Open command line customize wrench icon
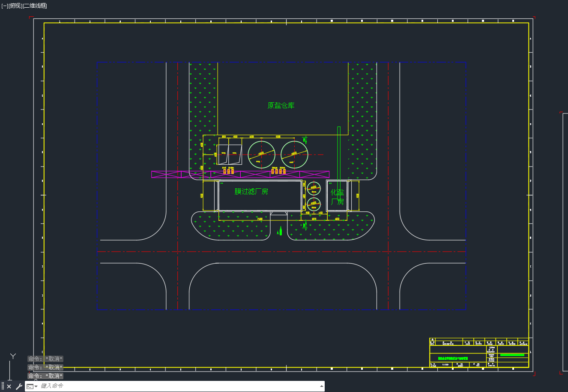Viewport: 568px width, 392px height. click(19, 386)
